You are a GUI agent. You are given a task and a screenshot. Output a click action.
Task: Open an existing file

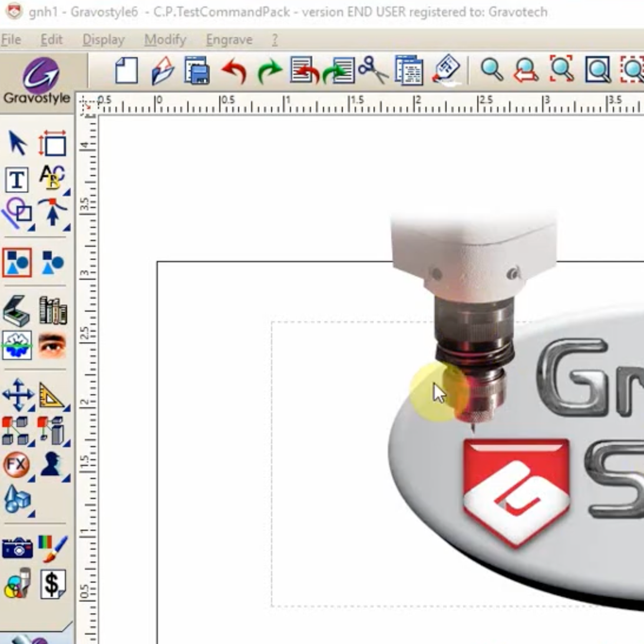click(x=162, y=71)
